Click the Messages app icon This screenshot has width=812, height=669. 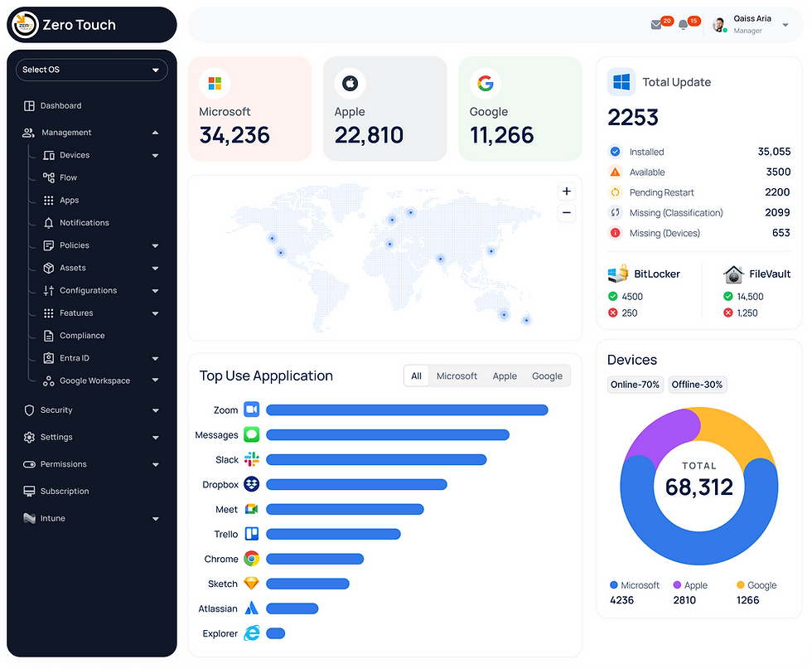coord(252,434)
